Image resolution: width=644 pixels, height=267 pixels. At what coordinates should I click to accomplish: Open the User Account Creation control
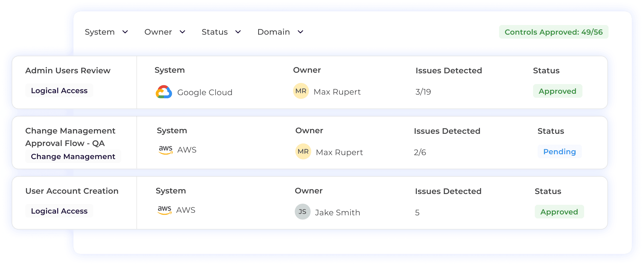click(72, 191)
